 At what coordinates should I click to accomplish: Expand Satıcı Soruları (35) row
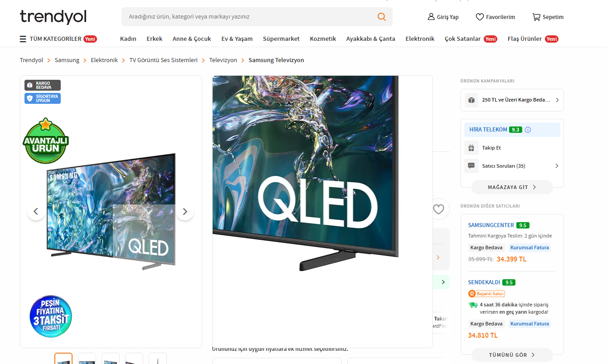[x=512, y=166]
